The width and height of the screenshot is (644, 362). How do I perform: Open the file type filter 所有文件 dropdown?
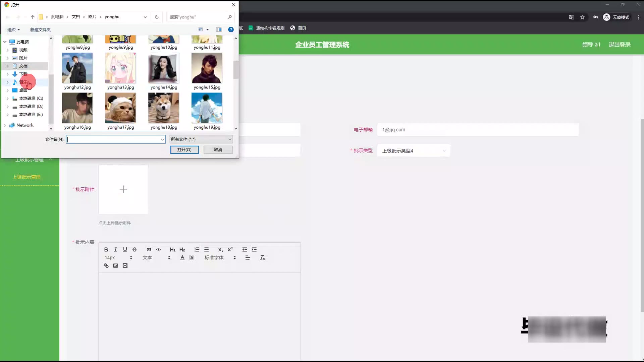click(201, 139)
